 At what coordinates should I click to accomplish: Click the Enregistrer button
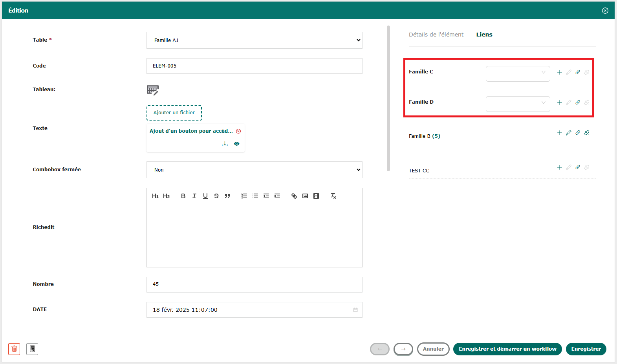point(586,349)
